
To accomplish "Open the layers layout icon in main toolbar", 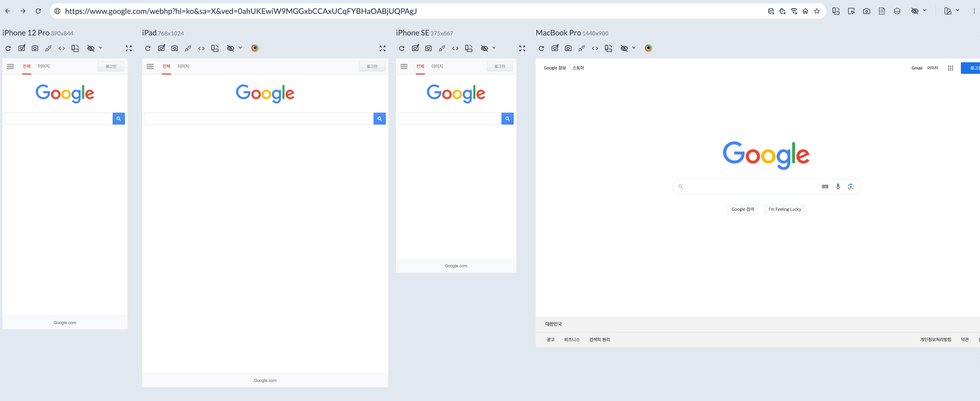I will 897,11.
